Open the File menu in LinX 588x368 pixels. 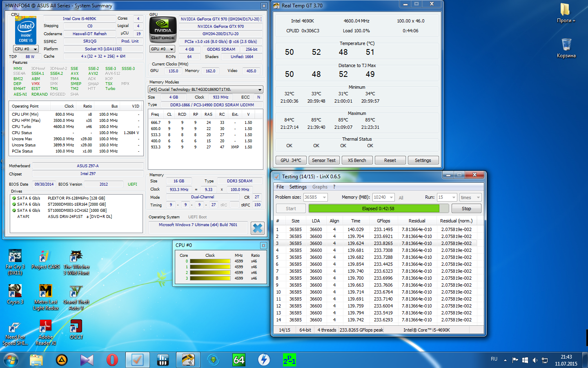280,187
